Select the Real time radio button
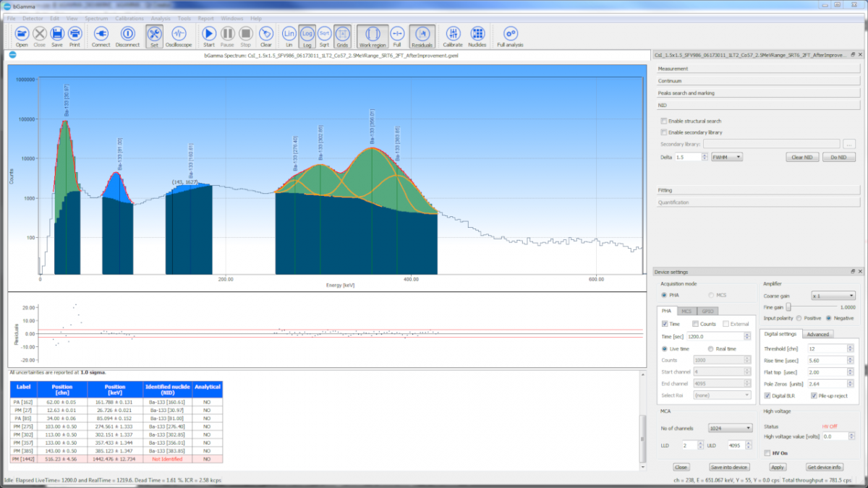Viewport: 868px width, 488px height. click(710, 348)
